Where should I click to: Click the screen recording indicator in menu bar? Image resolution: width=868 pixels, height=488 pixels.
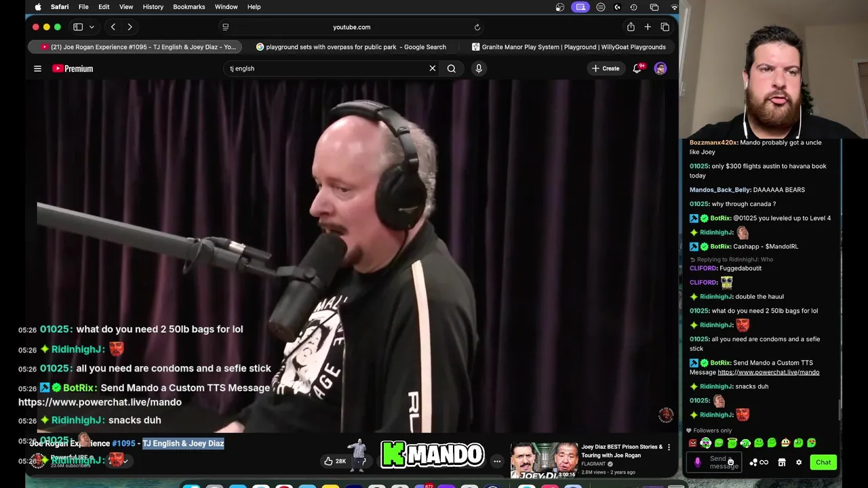580,7
